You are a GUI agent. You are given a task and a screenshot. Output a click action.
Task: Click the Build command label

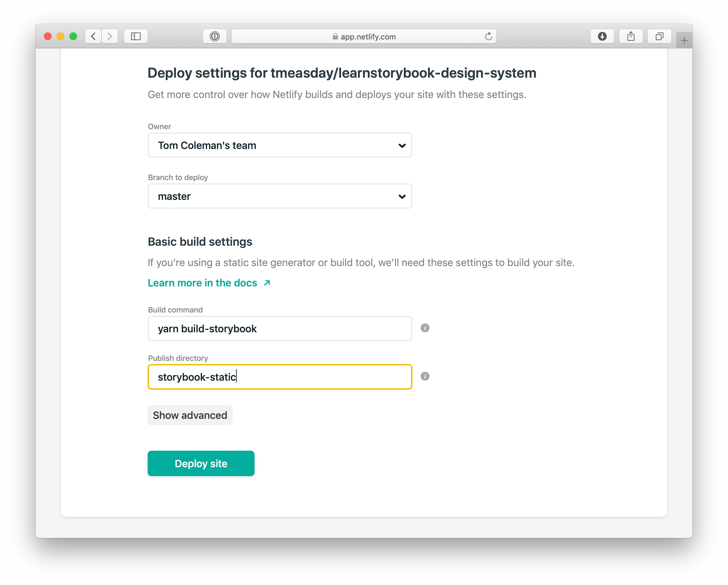[x=175, y=310]
